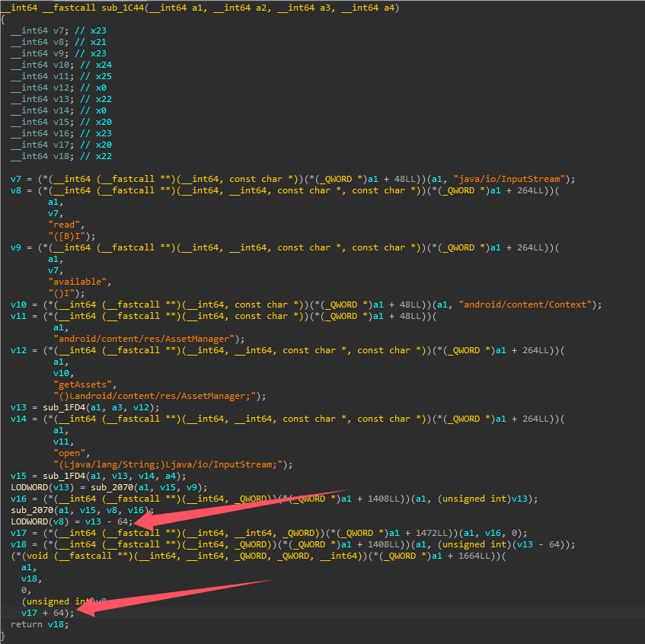Click the line LODWORD(v8) = v13 - 64
Screen dimensions: 645x644
click(72, 522)
